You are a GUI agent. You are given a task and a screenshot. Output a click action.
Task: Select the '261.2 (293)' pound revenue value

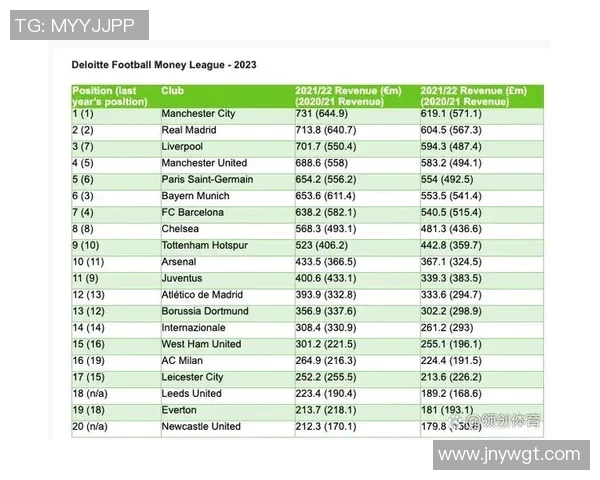click(447, 328)
